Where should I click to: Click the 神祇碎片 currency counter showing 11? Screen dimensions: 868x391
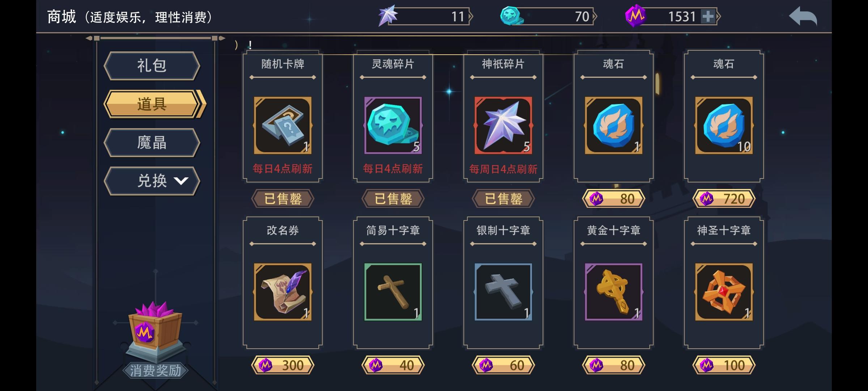pos(425,16)
